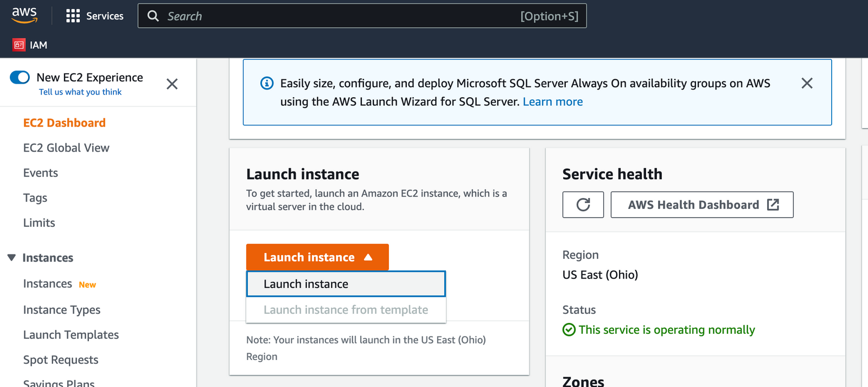The height and width of the screenshot is (387, 868).
Task: Click the Launch instance panel heading
Action: tap(303, 174)
